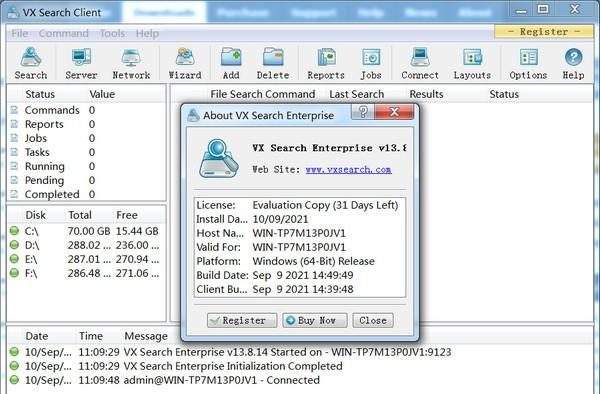Click the yellow Register banner button
This screenshot has height=394, width=600.
(x=544, y=32)
